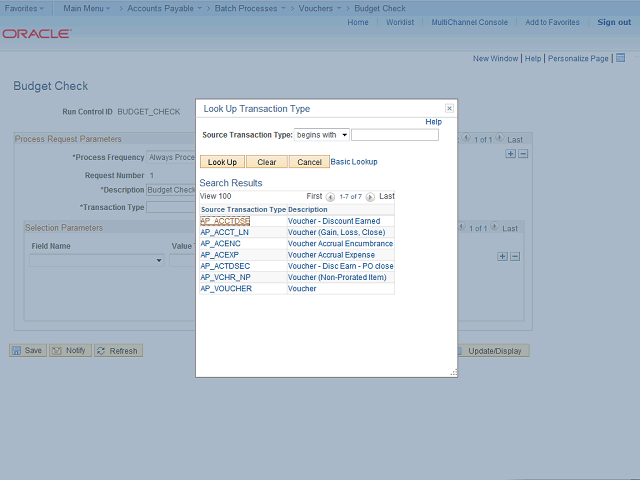The width and height of the screenshot is (640, 480).
Task: Select AP_VCHR_NP transaction type
Action: pyautogui.click(x=225, y=277)
